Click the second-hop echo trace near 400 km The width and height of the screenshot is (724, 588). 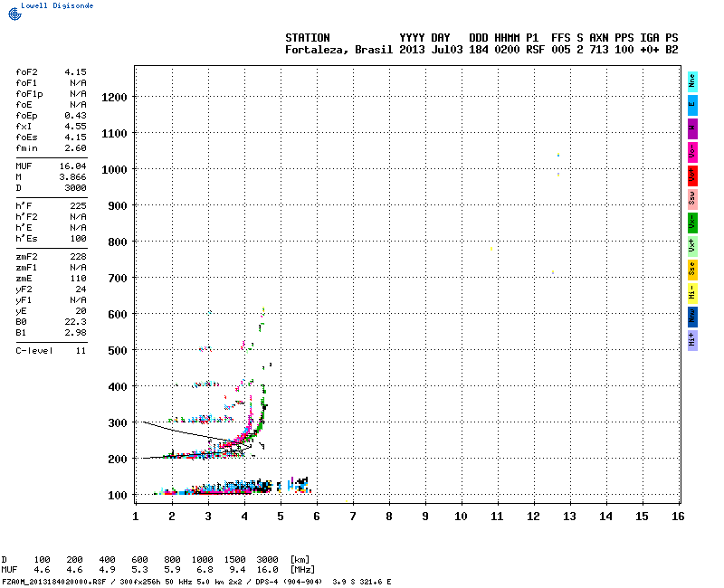click(206, 384)
